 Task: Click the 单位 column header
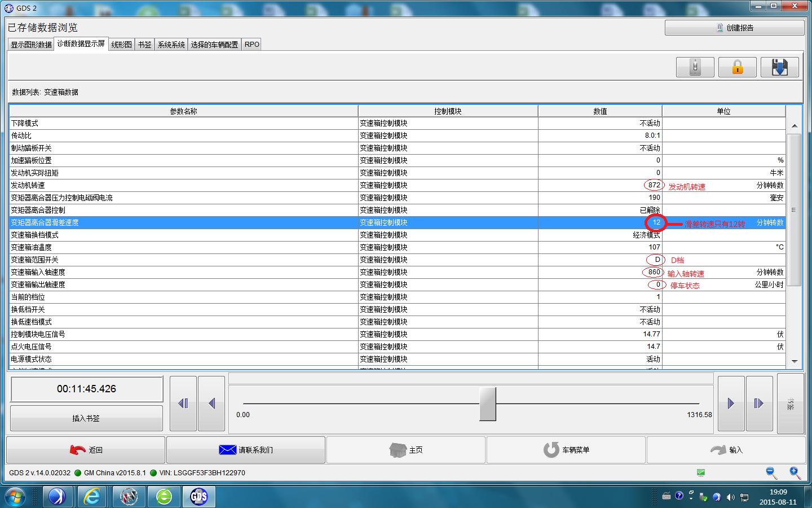[x=724, y=111]
